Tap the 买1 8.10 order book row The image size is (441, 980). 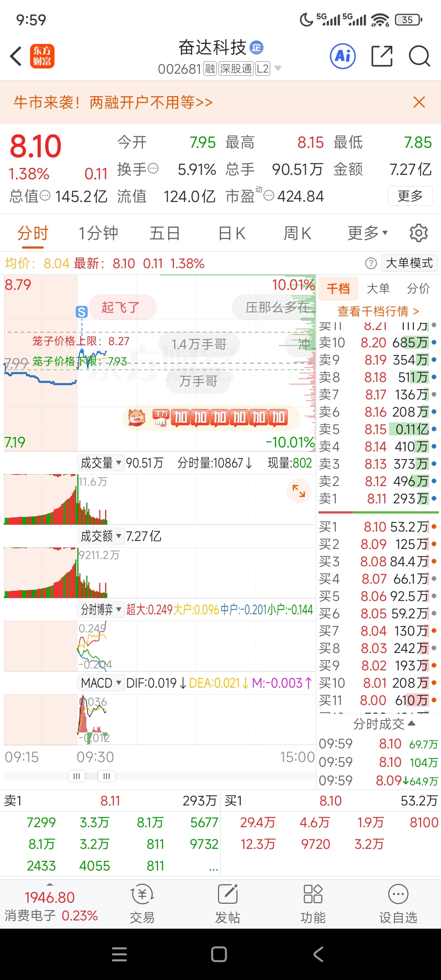coord(378,526)
